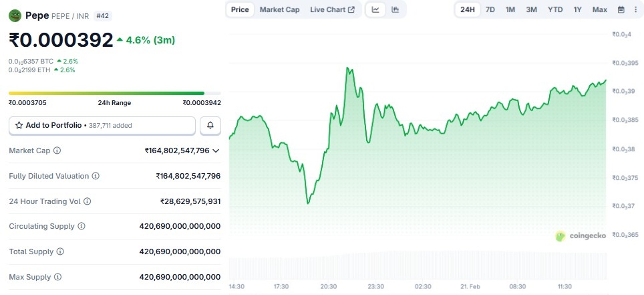Open the Market Cap info icon
Screen dimensions: 644x295
tap(57, 151)
